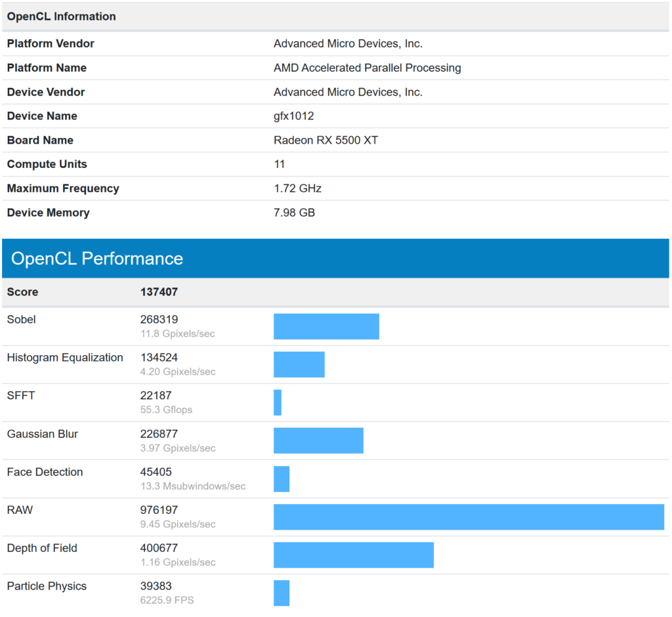Click the 55.3 Gflops rate
This screenshot has width=672, height=617.
166,410
